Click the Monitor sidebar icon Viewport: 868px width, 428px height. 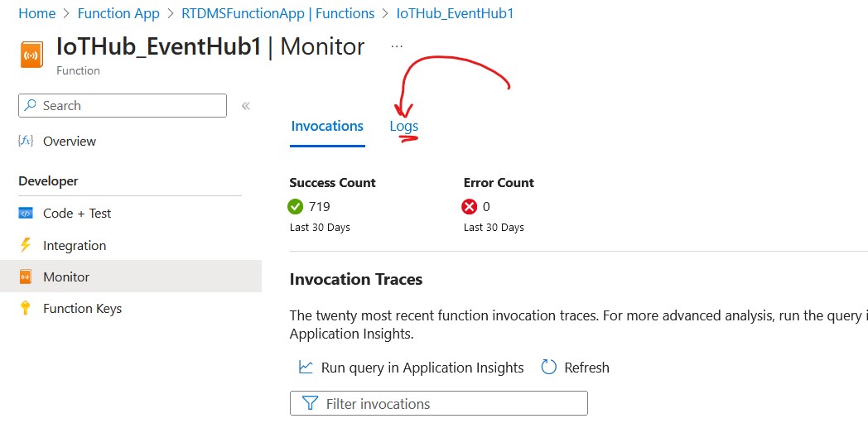[x=26, y=277]
